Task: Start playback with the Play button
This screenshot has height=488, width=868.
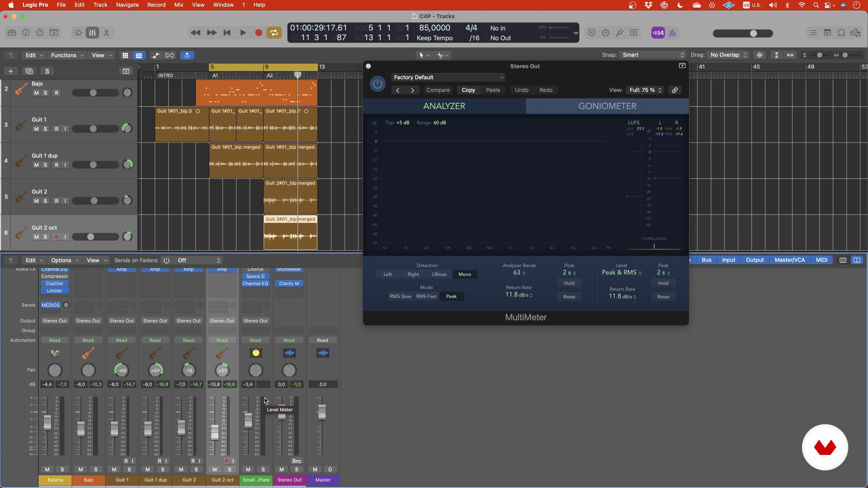Action: [243, 33]
